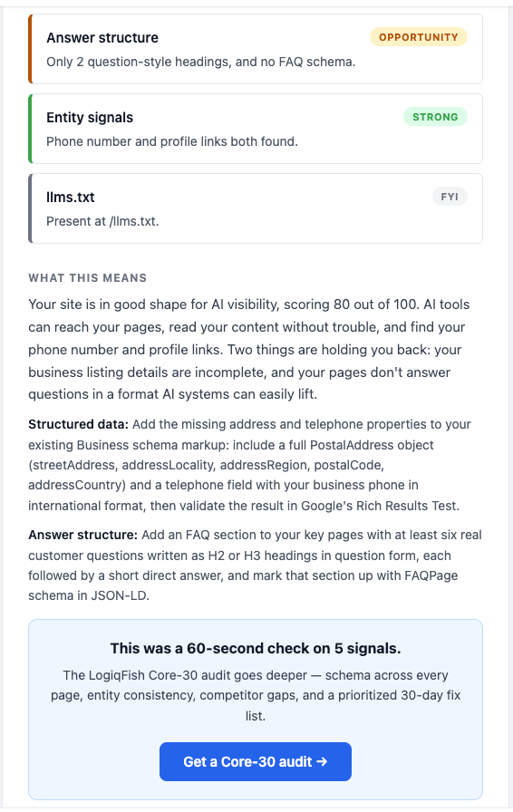Click the WHAT THIS MEANS section label
Screen dimensions: 513x812
pos(88,278)
